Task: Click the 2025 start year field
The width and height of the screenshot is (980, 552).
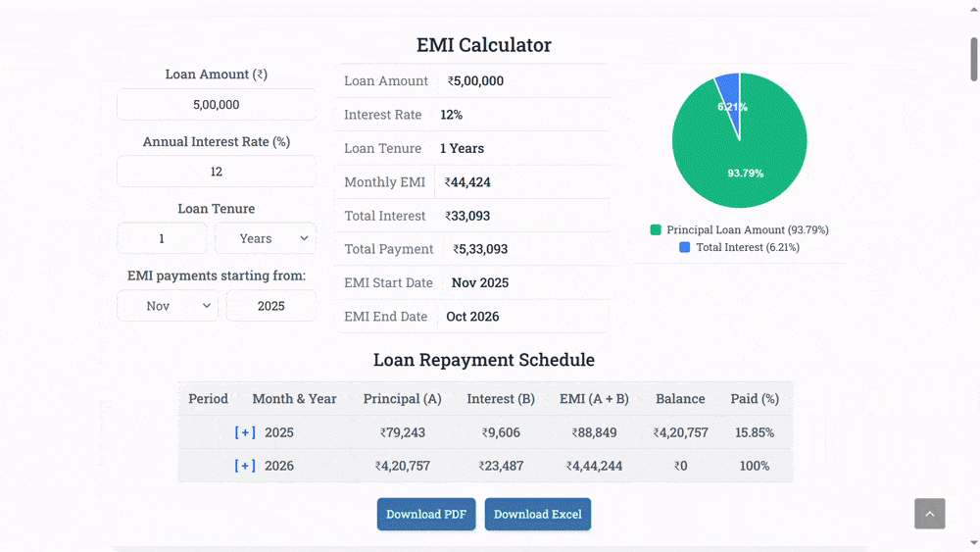Action: pyautogui.click(x=271, y=306)
